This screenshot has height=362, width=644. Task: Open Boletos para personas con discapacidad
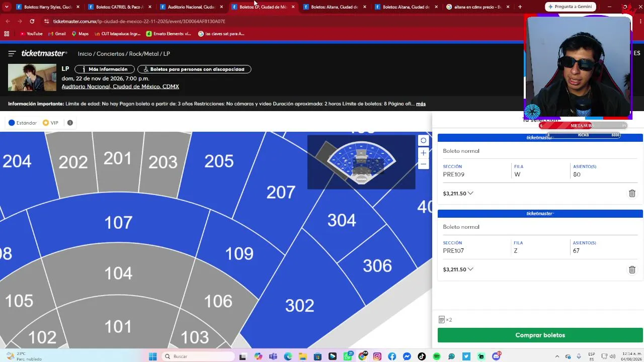(194, 69)
